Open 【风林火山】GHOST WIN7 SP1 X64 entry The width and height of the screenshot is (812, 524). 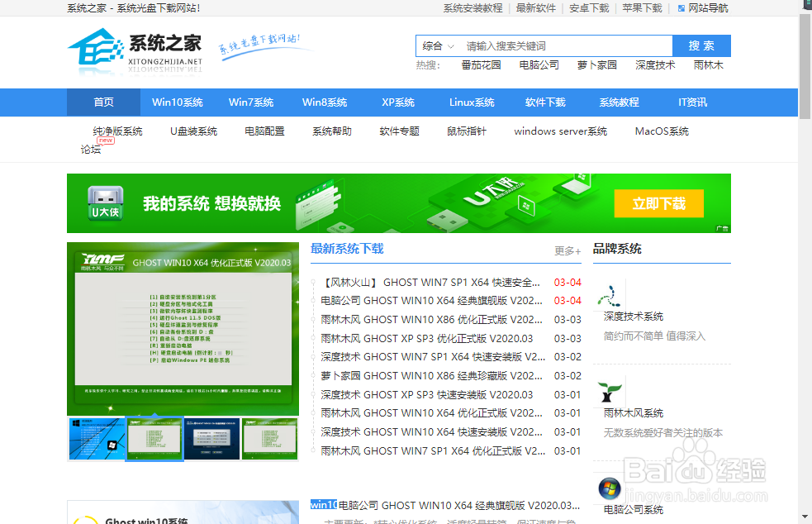(x=430, y=283)
